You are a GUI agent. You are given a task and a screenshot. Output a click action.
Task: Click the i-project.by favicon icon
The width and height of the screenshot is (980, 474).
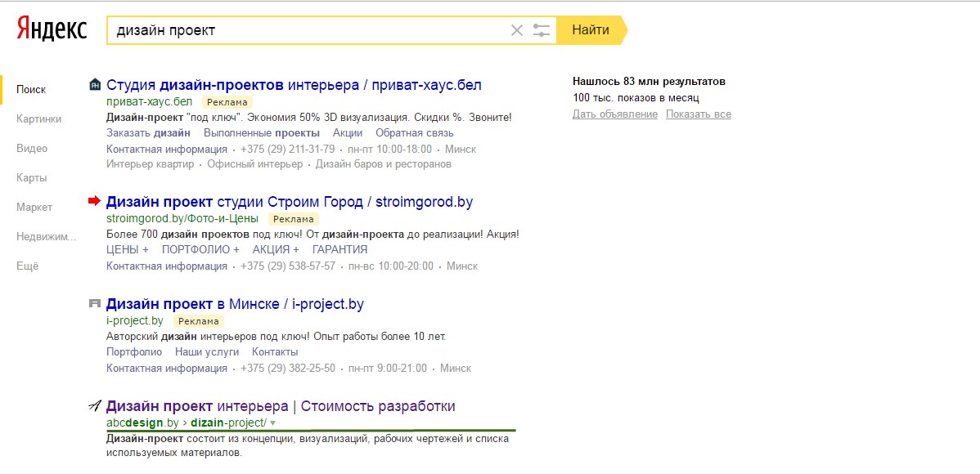pyautogui.click(x=95, y=304)
